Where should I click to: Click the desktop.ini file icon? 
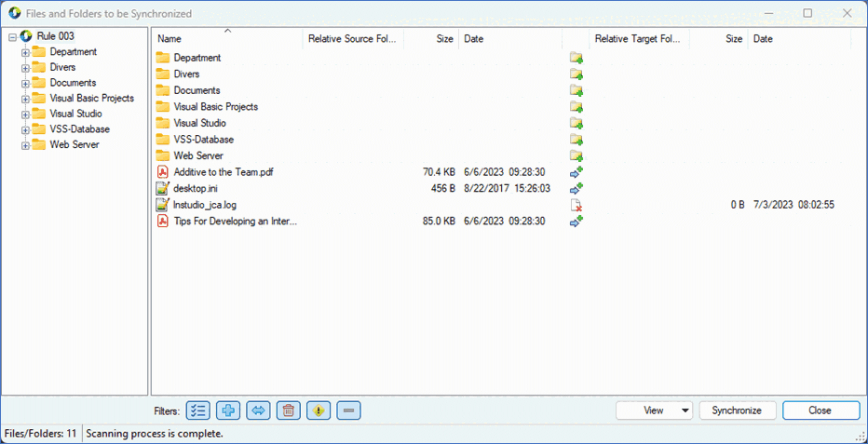(x=162, y=189)
